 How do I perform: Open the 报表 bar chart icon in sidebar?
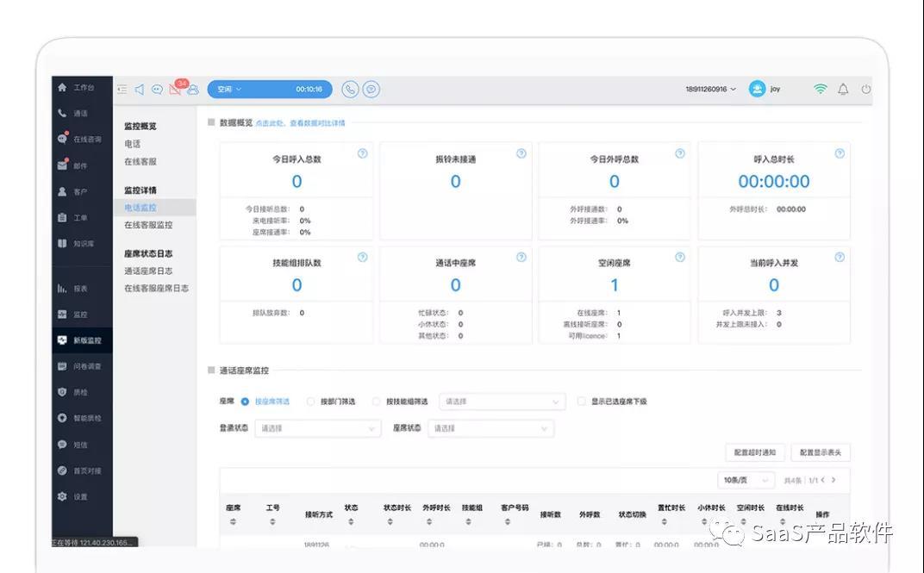[x=62, y=289]
